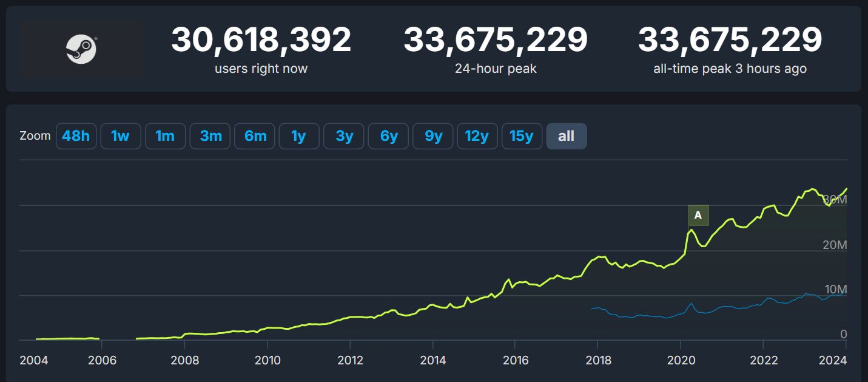This screenshot has width=868, height=382.
Task: Click 'all-time peak 3 hours ago' text
Action: pos(730,69)
